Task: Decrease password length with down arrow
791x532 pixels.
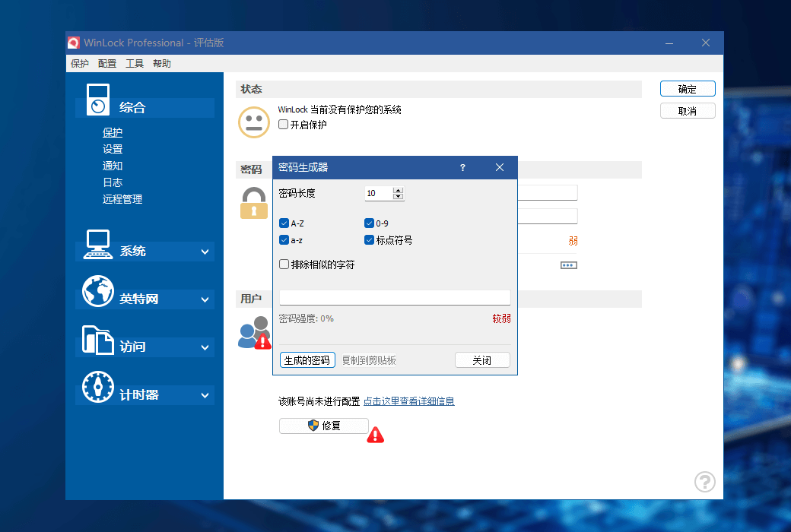Action: (399, 196)
